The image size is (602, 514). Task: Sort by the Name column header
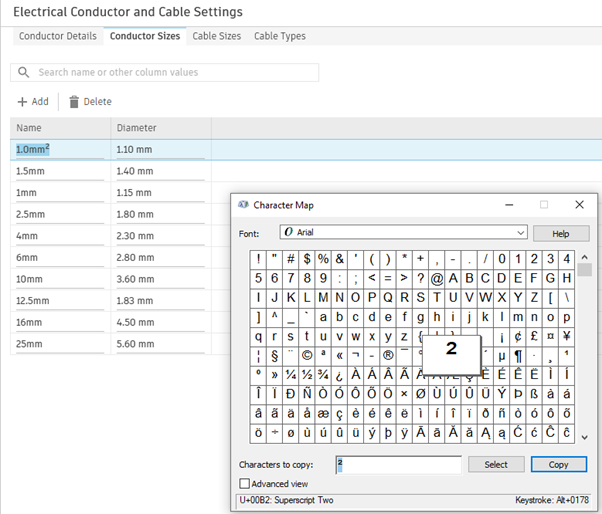(61, 128)
